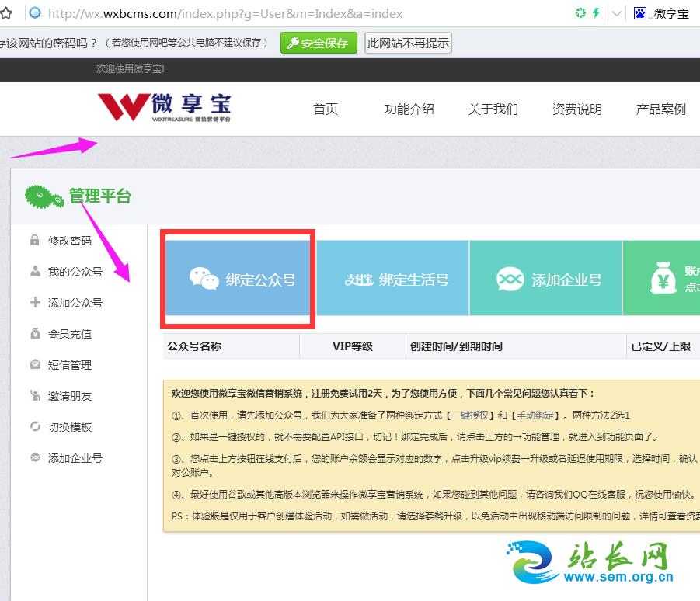700x601 pixels.
Task: Open the 功能介绍 navigation item
Action: (409, 109)
